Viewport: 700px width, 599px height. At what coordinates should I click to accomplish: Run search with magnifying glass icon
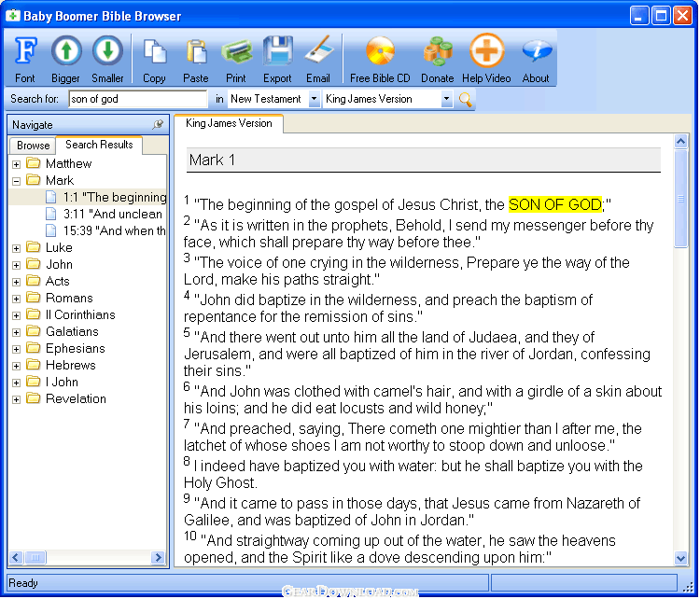465,99
